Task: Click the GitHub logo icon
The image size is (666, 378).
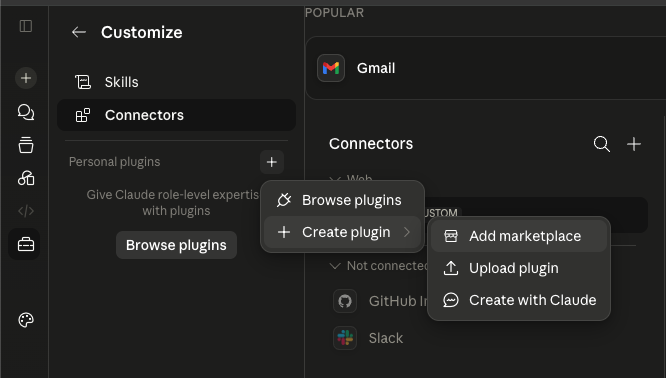Action: 345,301
